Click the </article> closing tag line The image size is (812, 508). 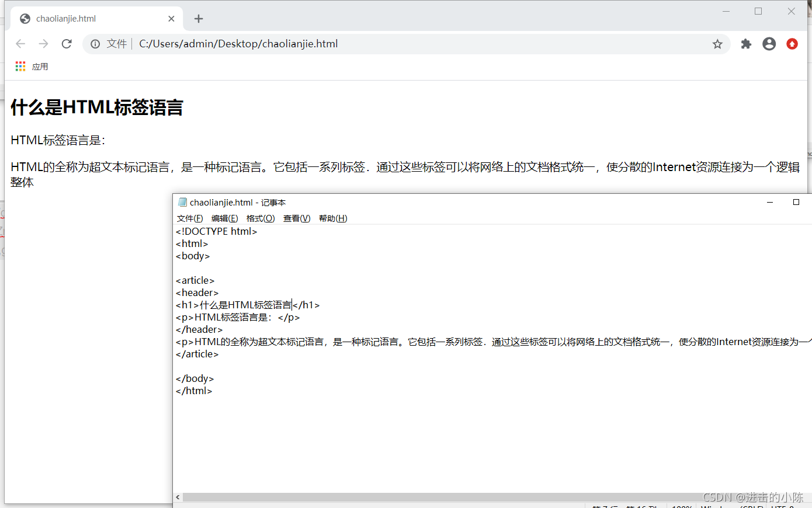(x=197, y=354)
